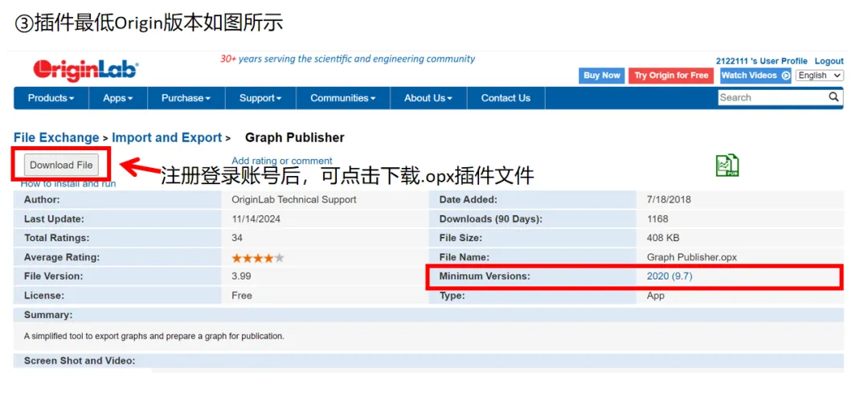868x396 pixels.
Task: Click the Summary description text
Action: pos(154,336)
